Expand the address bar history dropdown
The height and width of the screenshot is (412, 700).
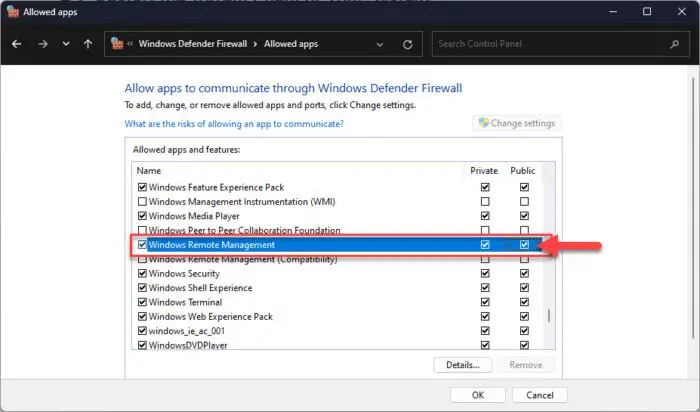[380, 44]
